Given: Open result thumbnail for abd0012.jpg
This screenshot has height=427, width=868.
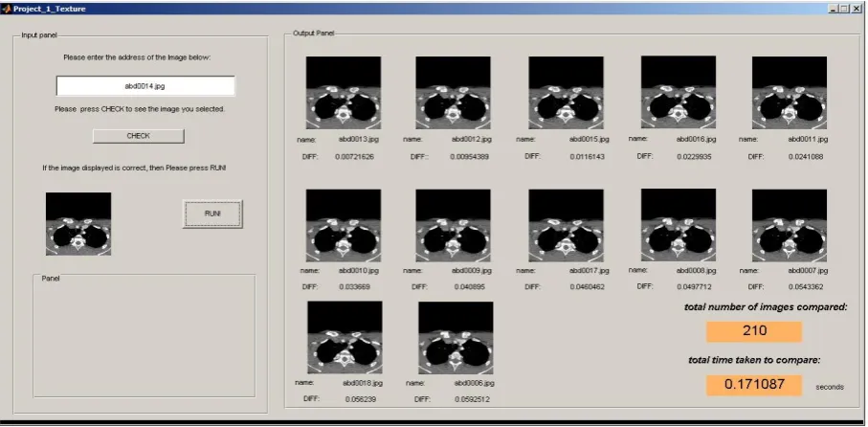Looking at the screenshot, I should [x=453, y=93].
